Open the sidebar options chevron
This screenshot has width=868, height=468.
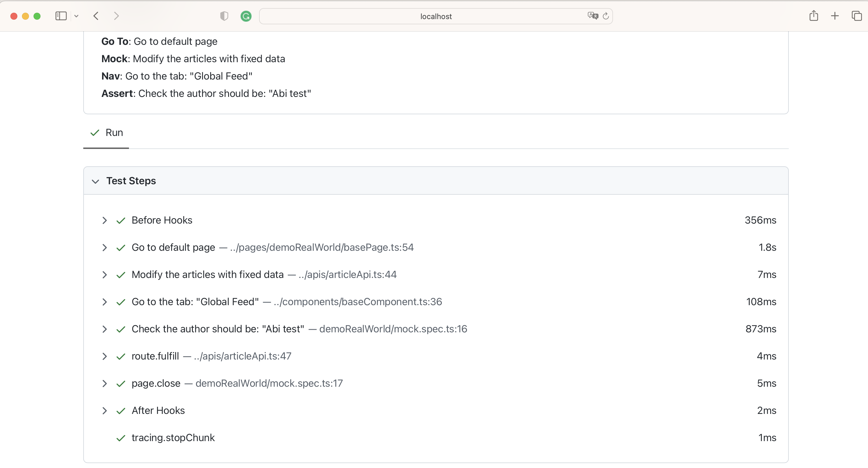click(x=77, y=16)
